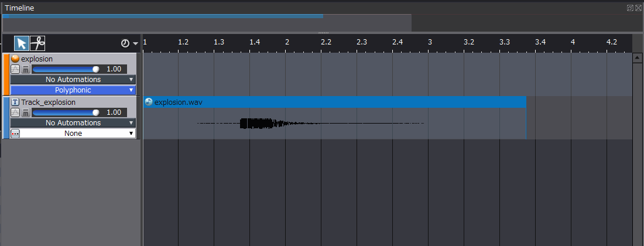Viewport: 644px width, 246px height.
Task: Click the Track_explosion track type icon
Action: coord(15,102)
